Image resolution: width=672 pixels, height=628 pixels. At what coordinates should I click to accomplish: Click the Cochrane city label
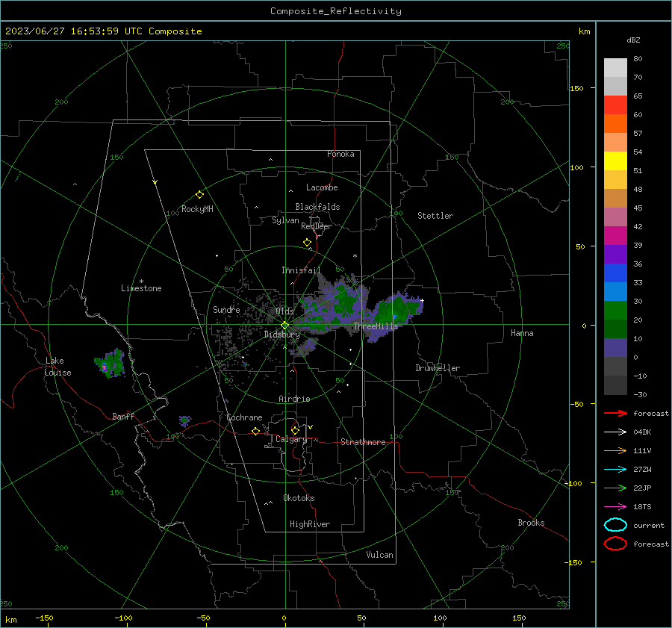[x=244, y=417]
